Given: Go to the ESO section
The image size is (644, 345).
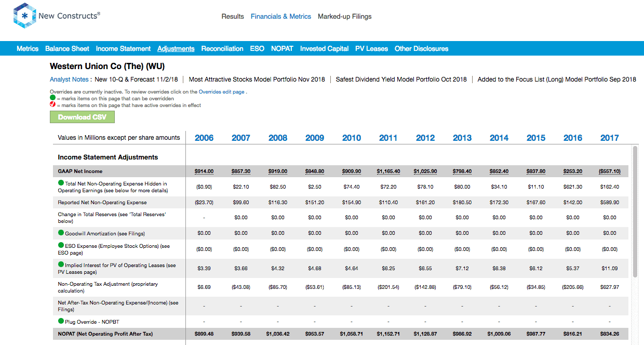Looking at the screenshot, I should click(x=257, y=48).
